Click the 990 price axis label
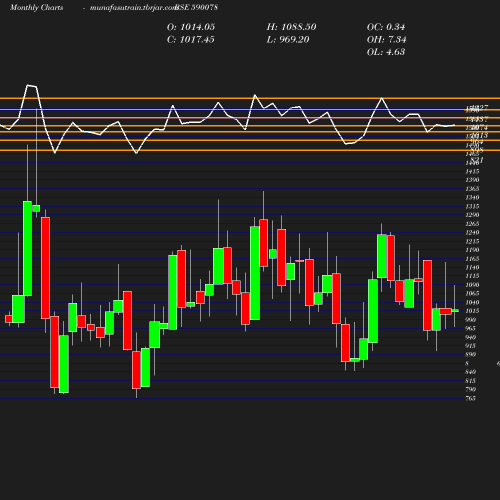The width and height of the screenshot is (500, 500). [471, 320]
